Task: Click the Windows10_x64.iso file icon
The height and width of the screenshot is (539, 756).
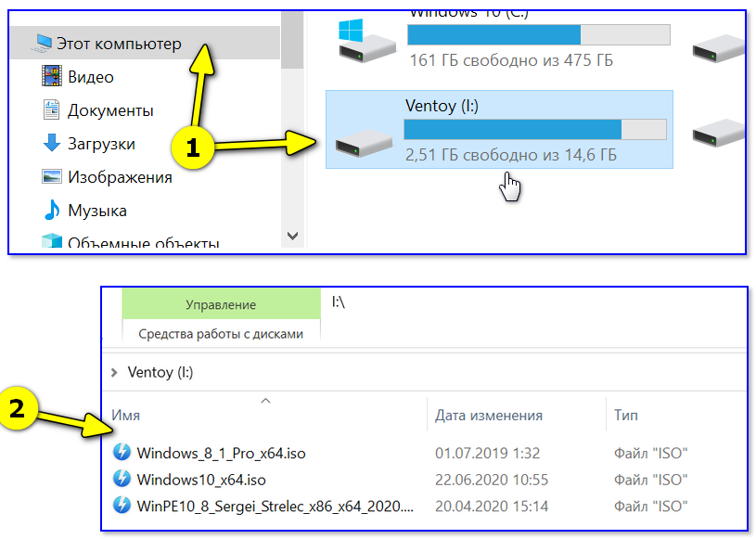Action: pyautogui.click(x=122, y=480)
